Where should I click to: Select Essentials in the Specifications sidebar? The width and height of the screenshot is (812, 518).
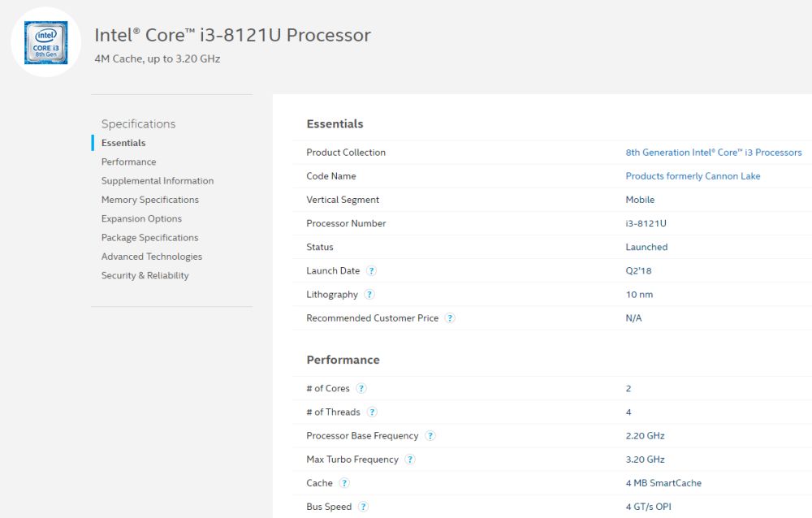click(123, 142)
